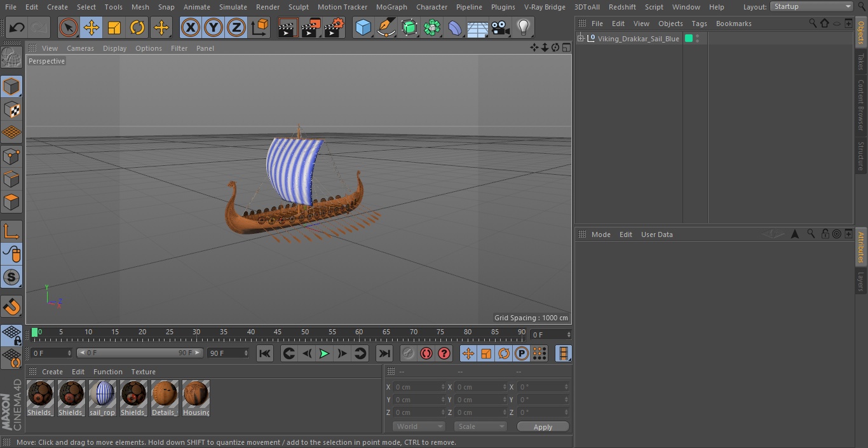The image size is (868, 448).
Task: Open the World coordinate dropdown
Action: coord(418,426)
